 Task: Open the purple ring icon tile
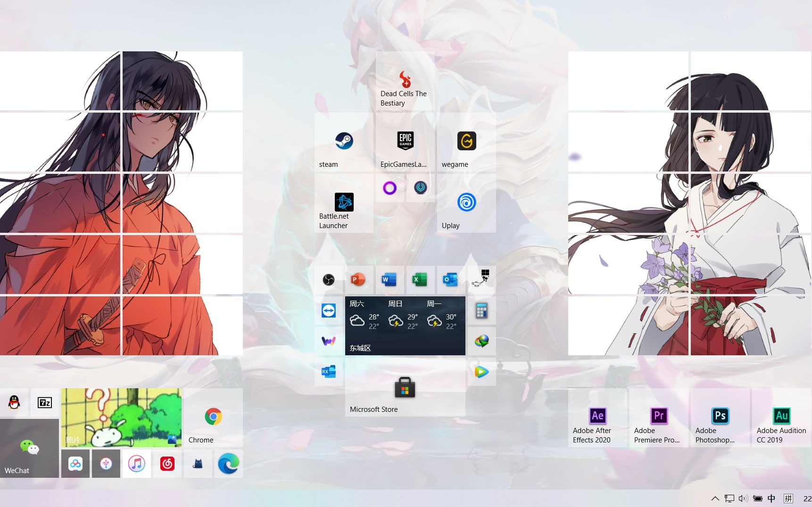(390, 188)
